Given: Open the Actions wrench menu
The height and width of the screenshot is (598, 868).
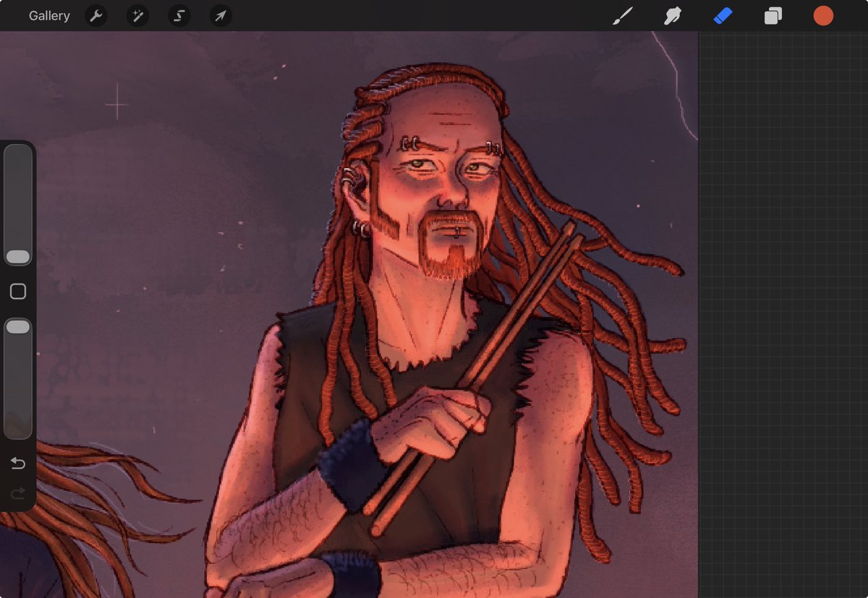Looking at the screenshot, I should (96, 16).
